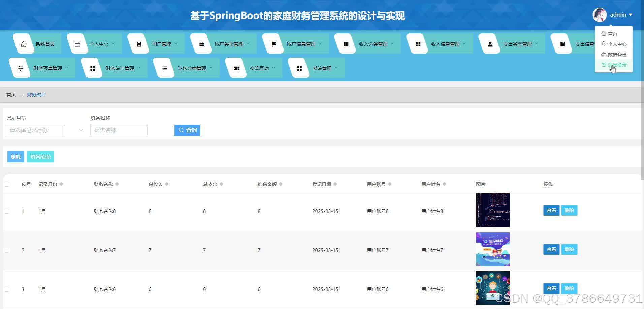The width and height of the screenshot is (644, 309).
Task: Select 退出登录 from the admin menu
Action: (x=617, y=65)
